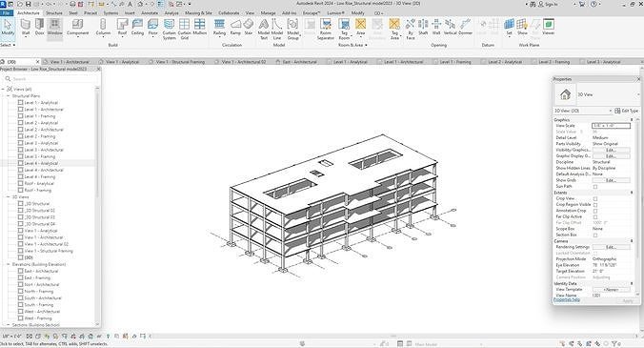Enable the Annotation Crop checkbox
The image size is (644, 348).
pos(595,211)
